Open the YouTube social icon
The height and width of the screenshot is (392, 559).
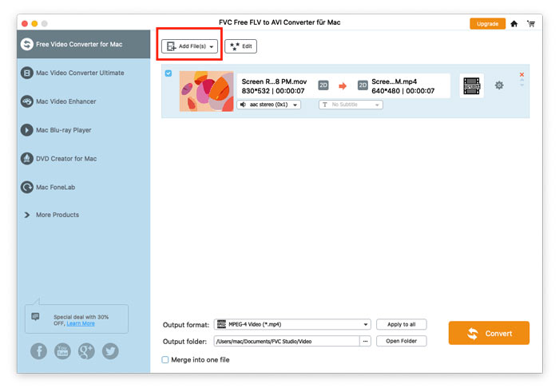tap(61, 350)
